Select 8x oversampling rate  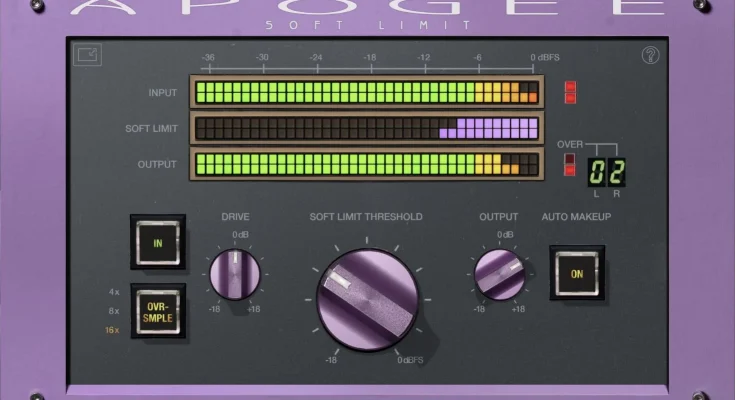tap(114, 311)
